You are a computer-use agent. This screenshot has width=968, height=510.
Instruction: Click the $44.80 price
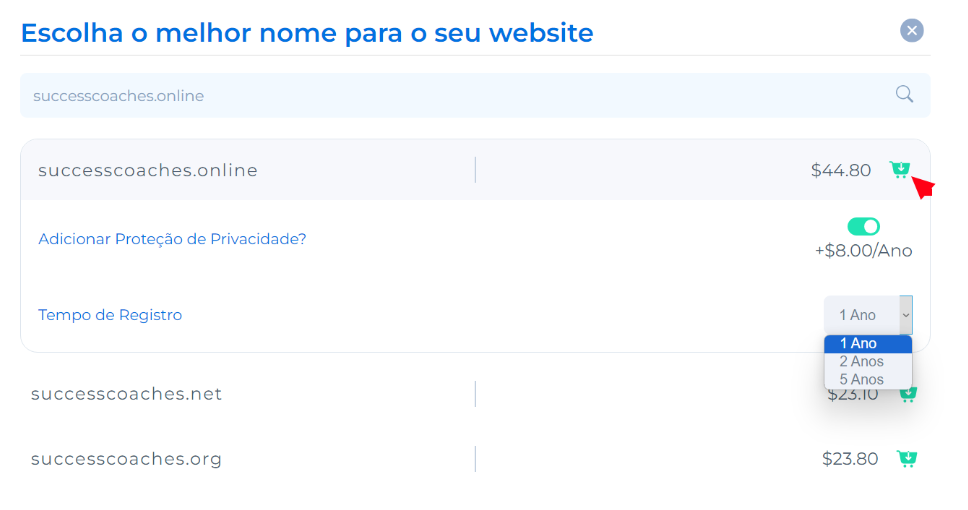[841, 170]
